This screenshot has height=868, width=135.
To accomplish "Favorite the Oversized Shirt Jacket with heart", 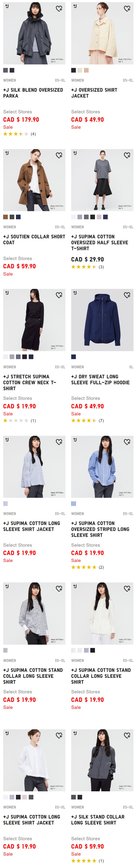I will click(x=127, y=8).
